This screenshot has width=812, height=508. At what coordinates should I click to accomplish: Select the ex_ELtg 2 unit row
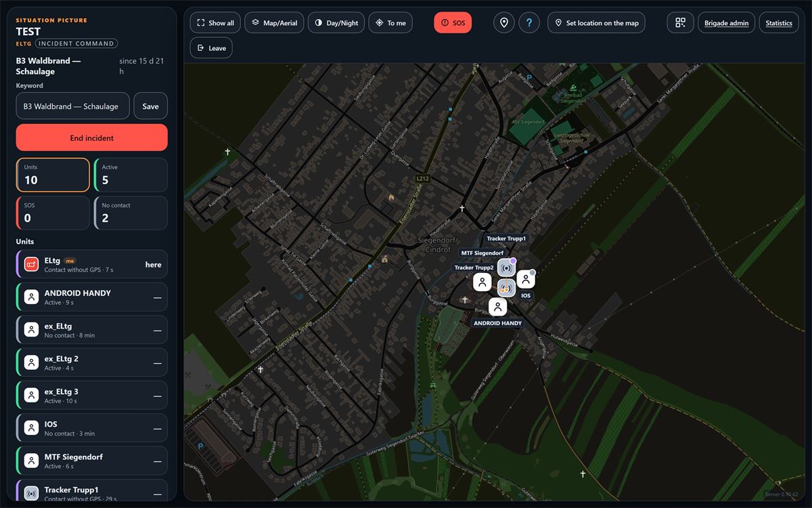pos(92,362)
